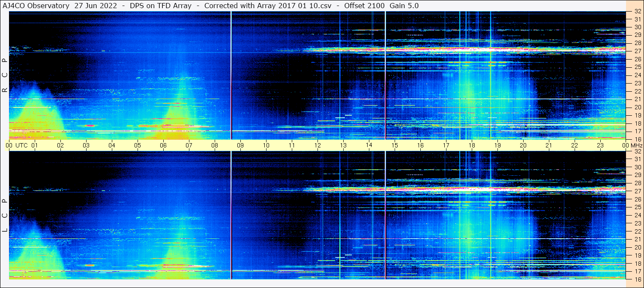Viewport: 644px width, 288px height.
Task: Click the RCP polarization label on the left
Action: click(x=5, y=75)
